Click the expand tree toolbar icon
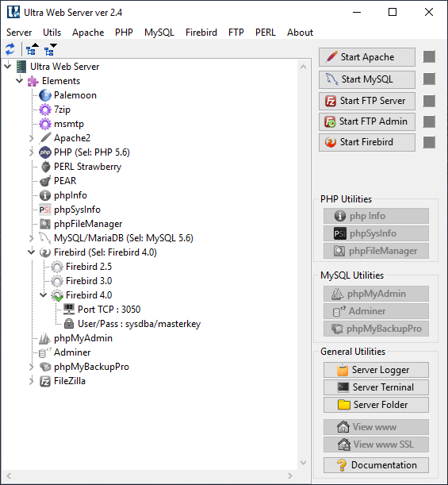The width and height of the screenshot is (448, 485). click(x=51, y=49)
